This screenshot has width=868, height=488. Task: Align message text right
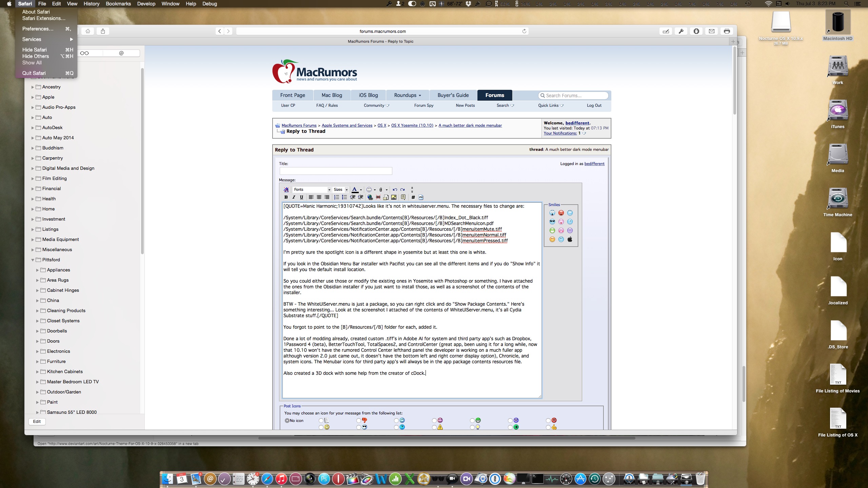coord(327,197)
